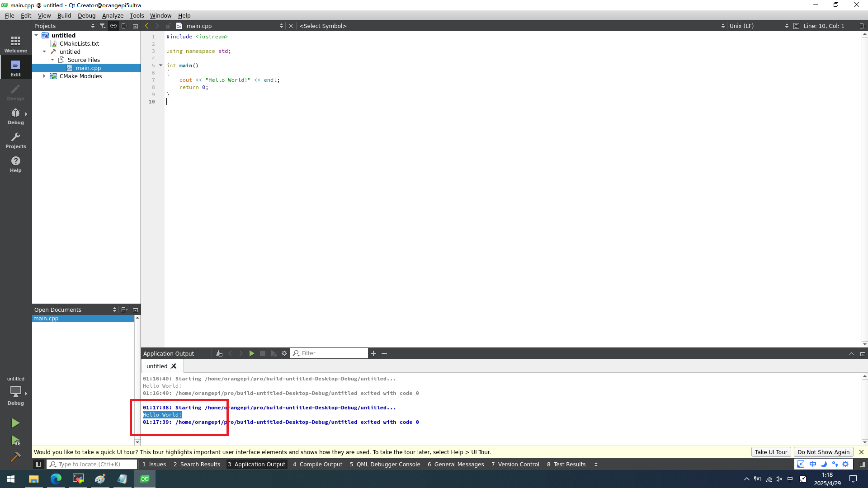Viewport: 868px width, 488px height.
Task: Click the green Run button
Action: click(15, 423)
